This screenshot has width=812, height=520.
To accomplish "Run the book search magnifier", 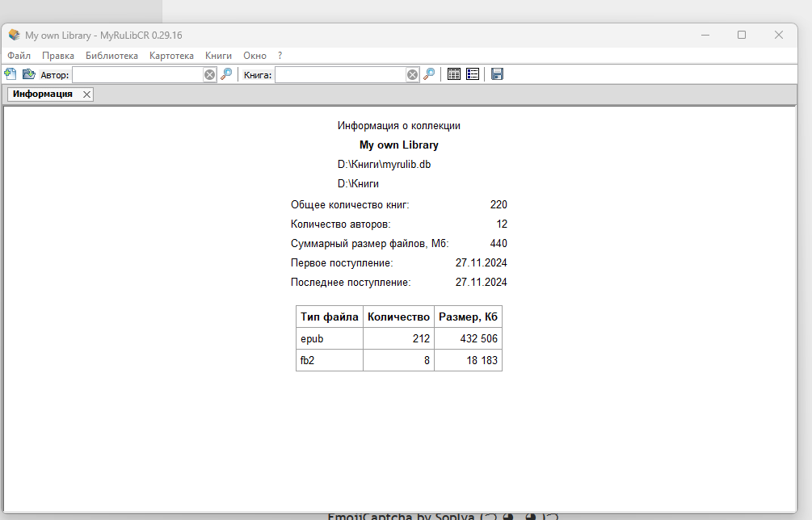I will pos(429,74).
